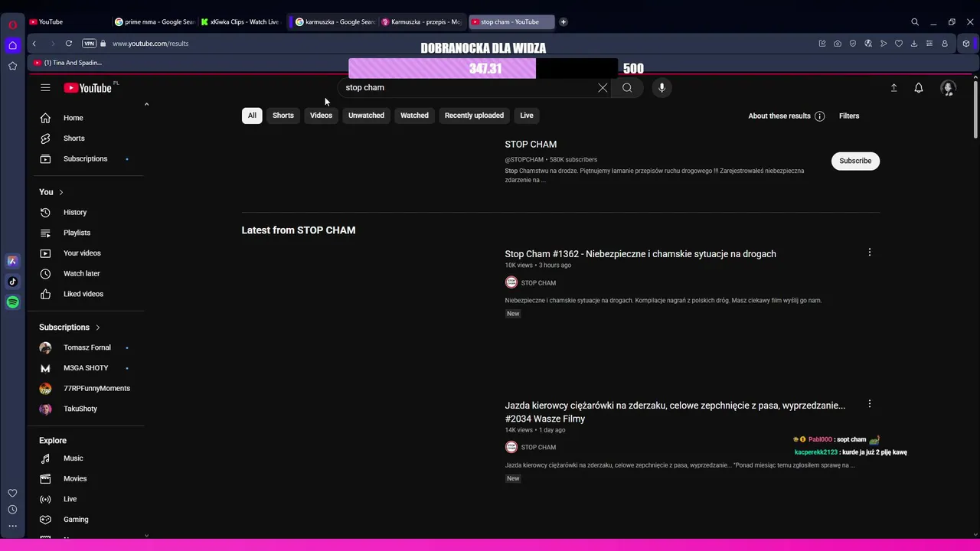
Task: Open Spotify in the Opera sidebar
Action: 12,302
